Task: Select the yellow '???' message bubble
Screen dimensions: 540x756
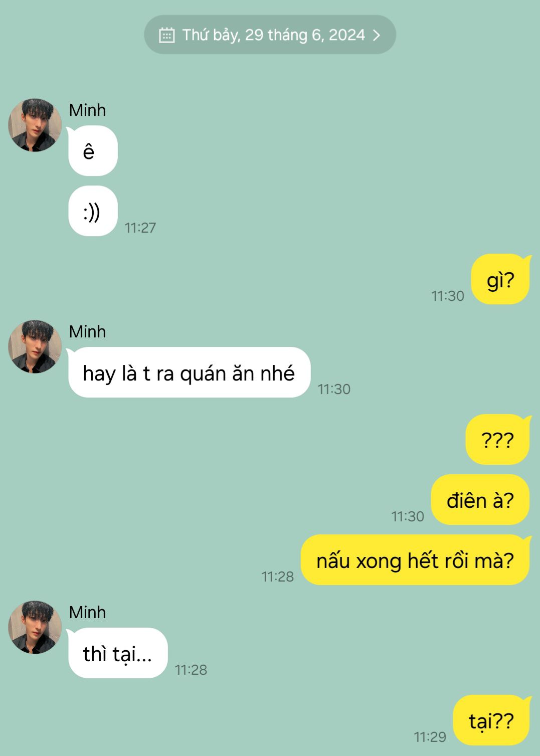Action: [x=498, y=440]
